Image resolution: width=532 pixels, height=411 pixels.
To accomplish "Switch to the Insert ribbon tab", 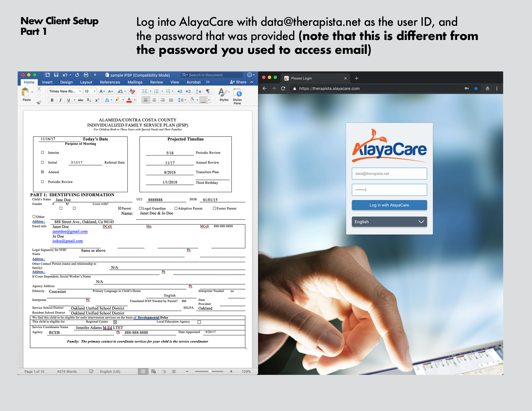I will pyautogui.click(x=47, y=82).
